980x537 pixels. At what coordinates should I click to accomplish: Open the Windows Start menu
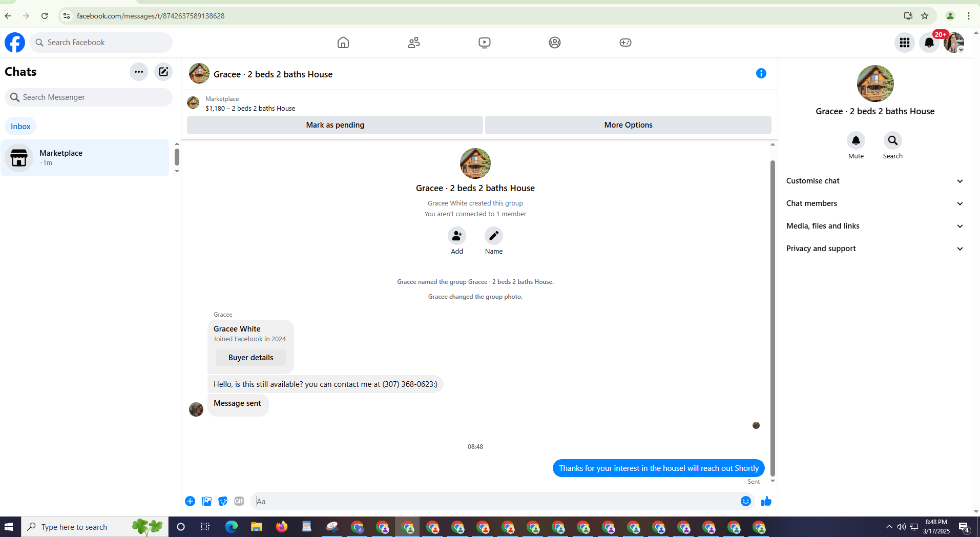coord(9,527)
